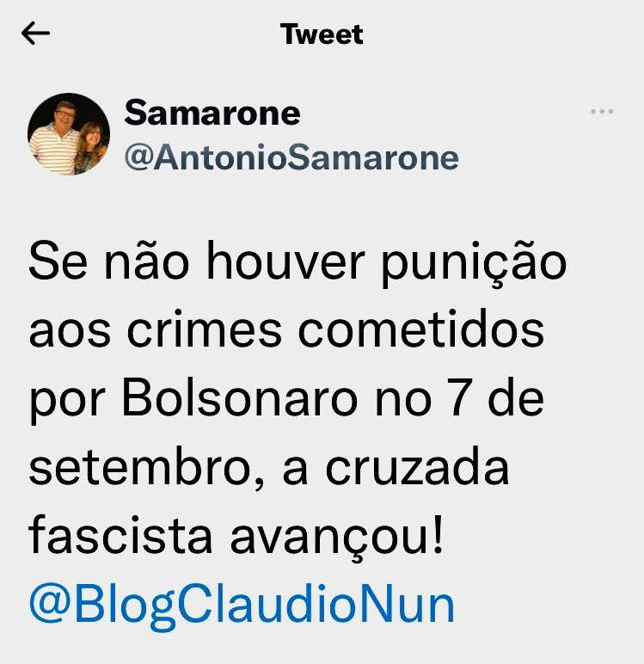Image resolution: width=644 pixels, height=664 pixels.
Task: Click the text "no 7 de"
Action: pos(459,400)
